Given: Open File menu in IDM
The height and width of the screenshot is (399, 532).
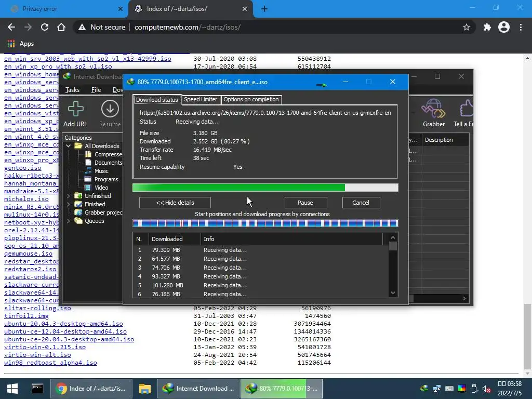Looking at the screenshot, I should (x=96, y=90).
